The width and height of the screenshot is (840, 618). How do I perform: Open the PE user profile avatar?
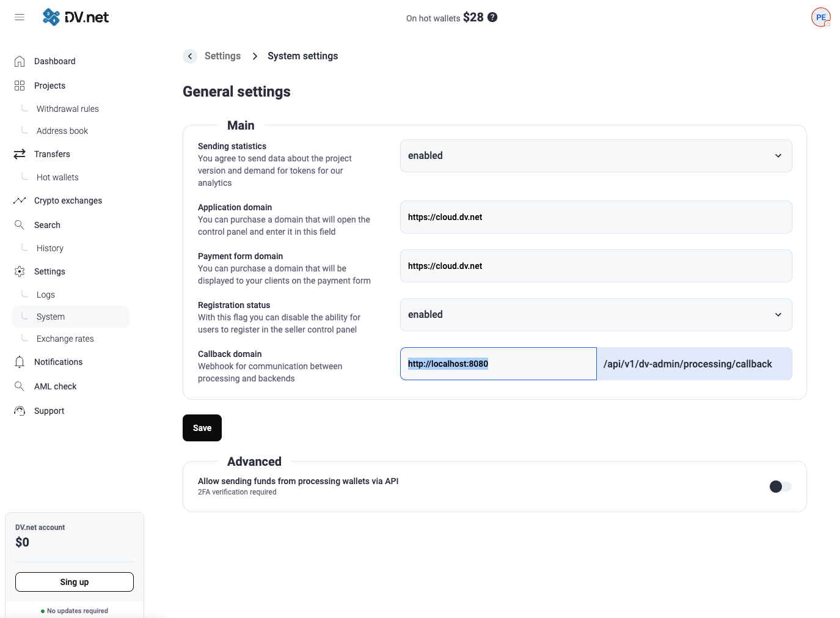click(x=820, y=18)
